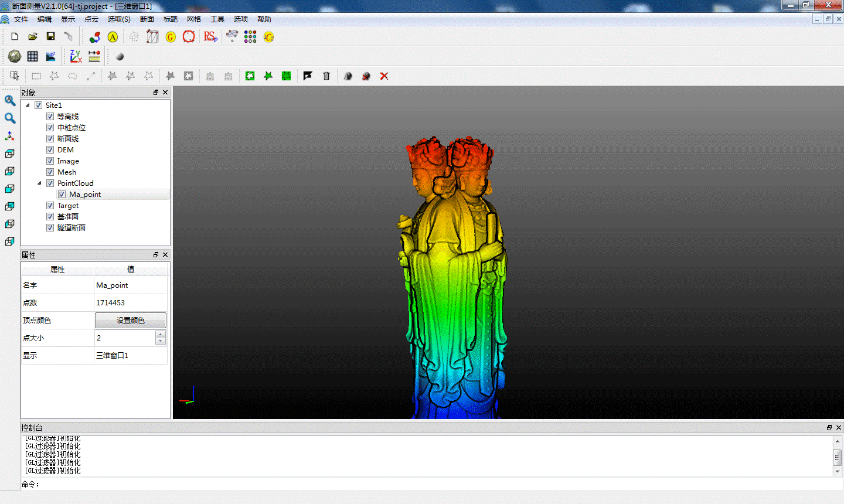This screenshot has width=844, height=504.
Task: Click the yellow circle 'A' toolbar icon
Action: [113, 37]
